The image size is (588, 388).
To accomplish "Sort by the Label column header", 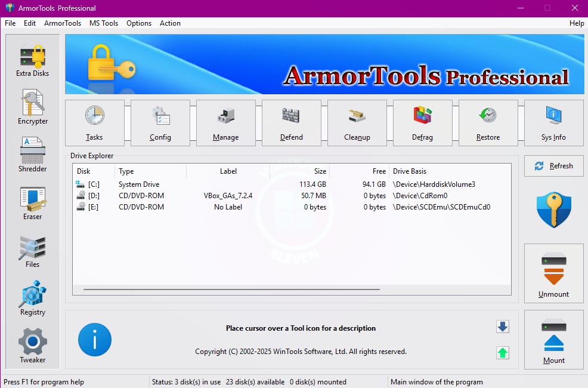I will (x=228, y=171).
